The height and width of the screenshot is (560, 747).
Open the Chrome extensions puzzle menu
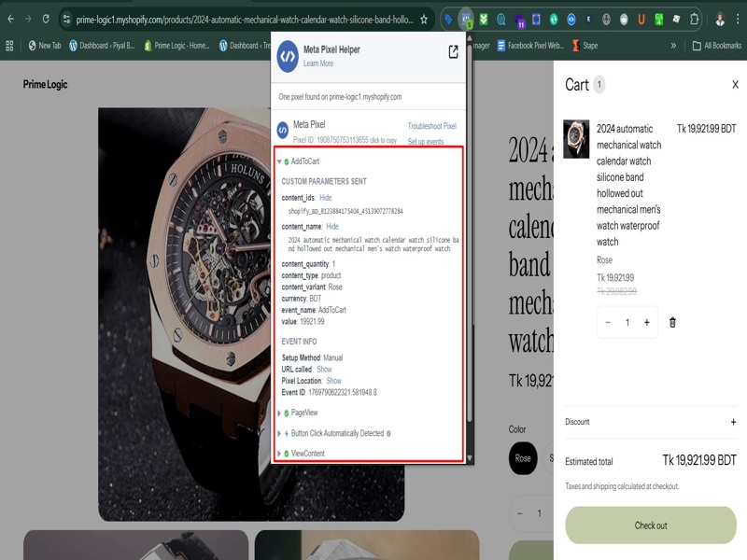coord(694,20)
